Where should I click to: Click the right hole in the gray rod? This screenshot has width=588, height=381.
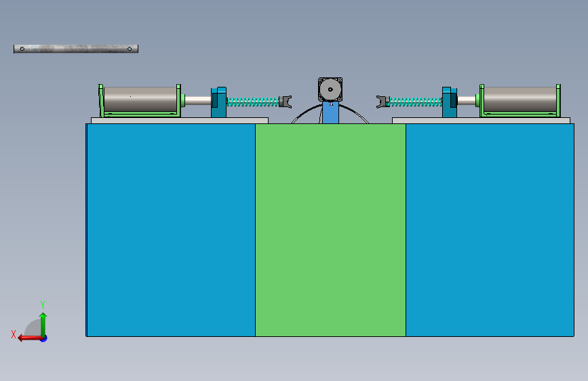pos(130,49)
